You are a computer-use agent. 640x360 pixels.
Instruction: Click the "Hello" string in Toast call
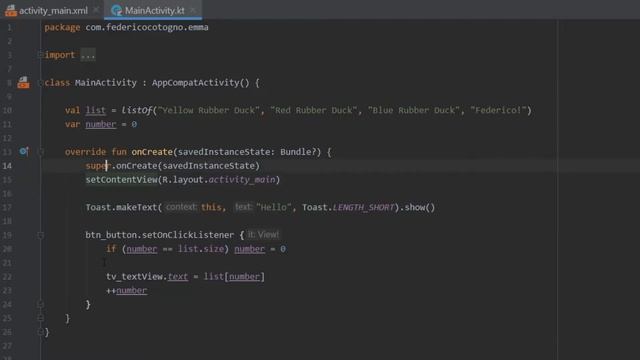(273, 207)
